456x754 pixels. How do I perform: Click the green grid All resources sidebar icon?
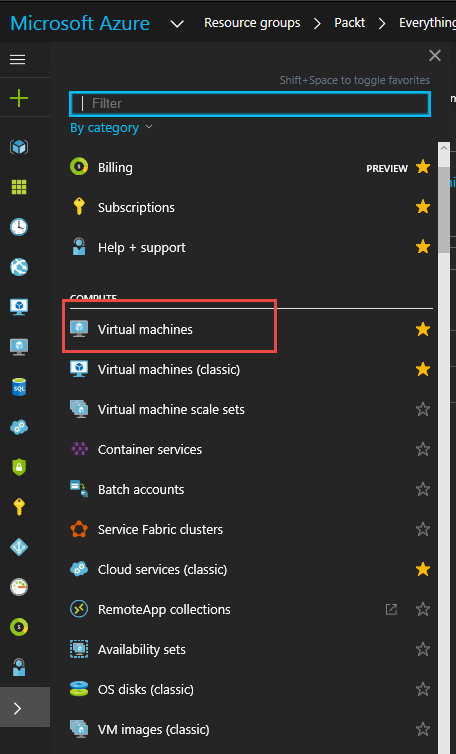point(19,187)
